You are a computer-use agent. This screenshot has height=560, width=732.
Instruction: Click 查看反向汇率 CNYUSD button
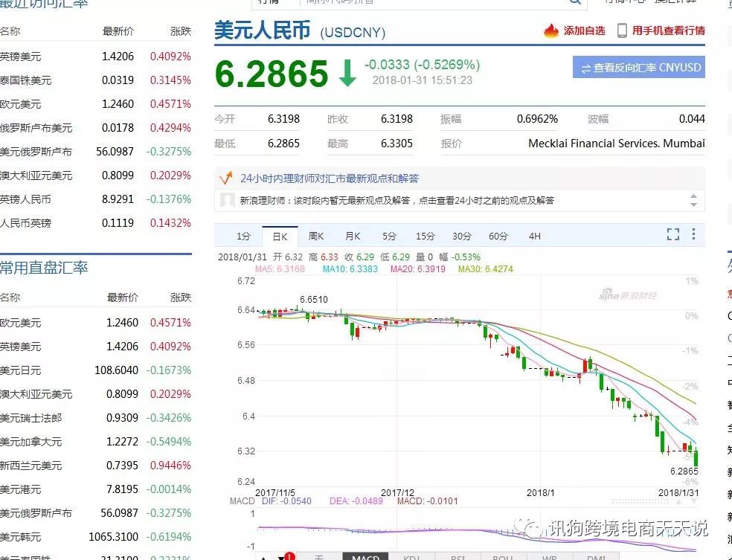click(x=639, y=68)
